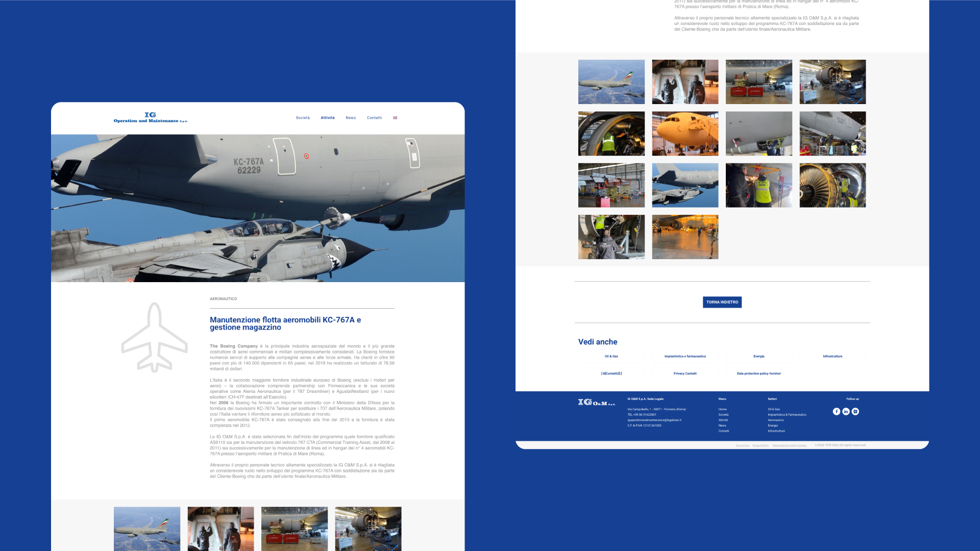Image resolution: width=980 pixels, height=551 pixels.
Task: Click the Privacy Policy bottom bar link
Action: [761, 445]
